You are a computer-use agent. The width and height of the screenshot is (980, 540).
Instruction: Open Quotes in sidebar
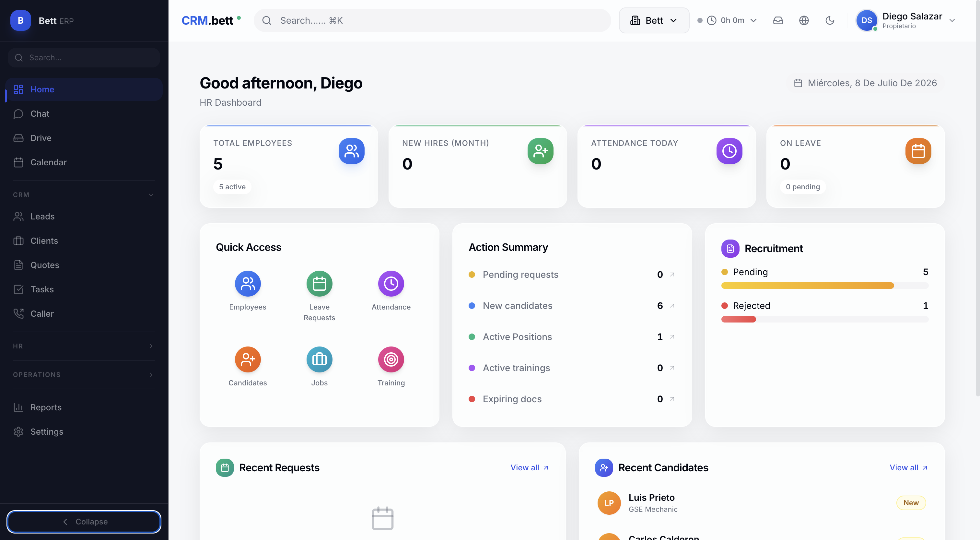84,265
